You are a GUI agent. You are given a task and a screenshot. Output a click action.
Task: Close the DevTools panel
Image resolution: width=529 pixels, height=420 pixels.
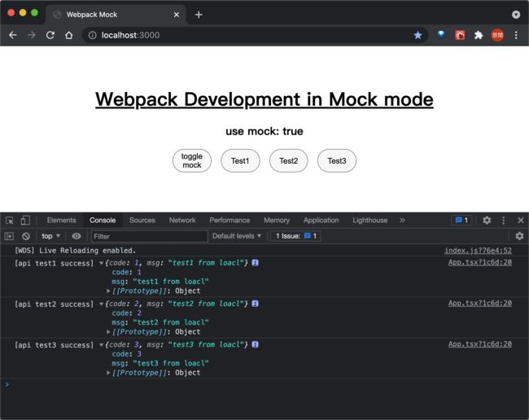(x=521, y=221)
